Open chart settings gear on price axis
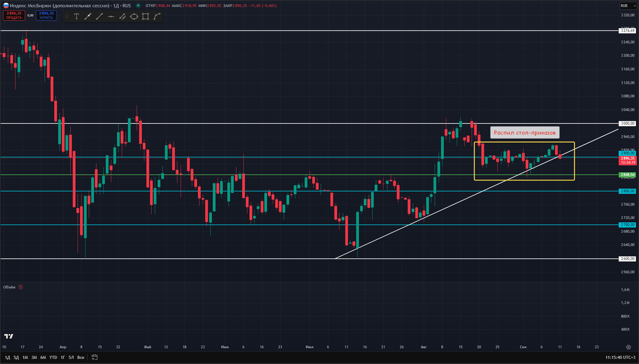This screenshot has height=364, width=639. tap(628, 346)
